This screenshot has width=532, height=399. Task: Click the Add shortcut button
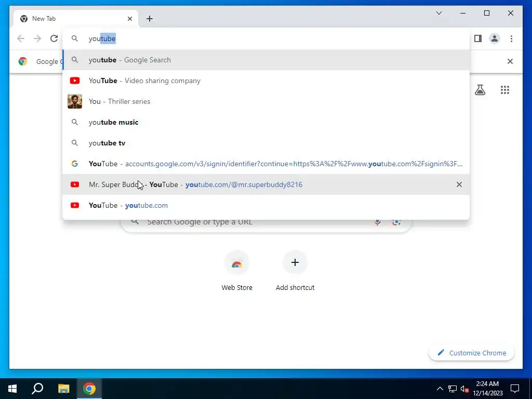295,271
